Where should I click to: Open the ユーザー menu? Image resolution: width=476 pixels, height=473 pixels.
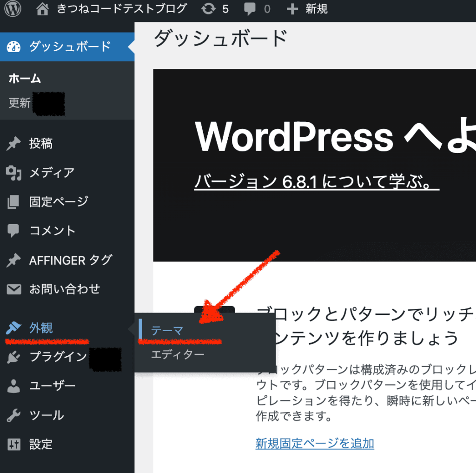point(52,386)
